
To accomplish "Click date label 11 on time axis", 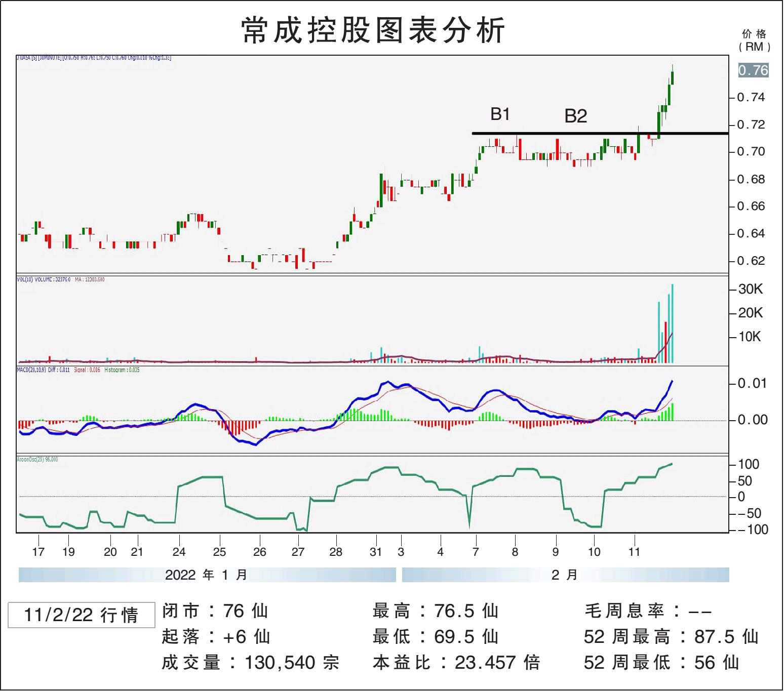I will (x=634, y=552).
